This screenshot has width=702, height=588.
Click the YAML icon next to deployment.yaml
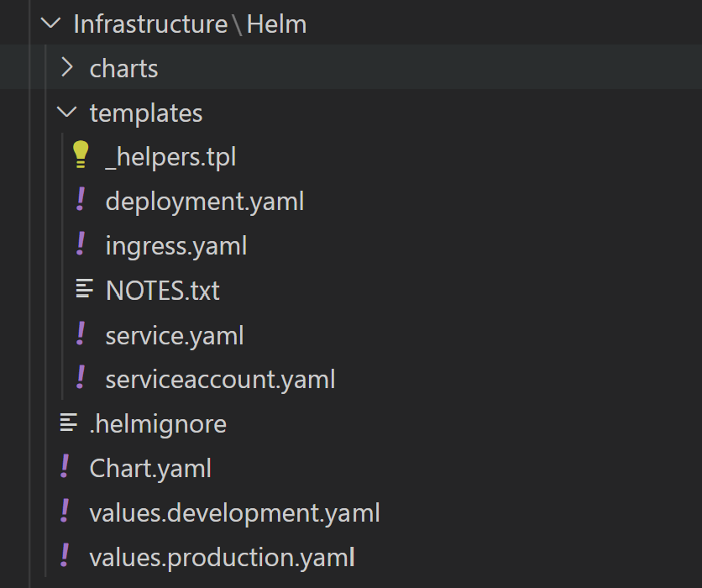(x=81, y=201)
